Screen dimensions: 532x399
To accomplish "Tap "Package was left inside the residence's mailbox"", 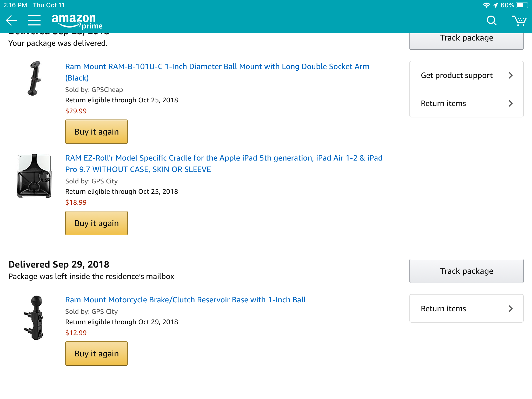I will (91, 276).
